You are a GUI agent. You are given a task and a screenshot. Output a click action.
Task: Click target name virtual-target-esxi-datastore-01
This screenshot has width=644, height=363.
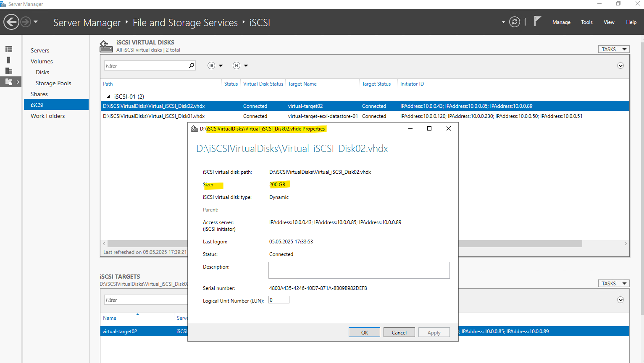click(x=323, y=116)
